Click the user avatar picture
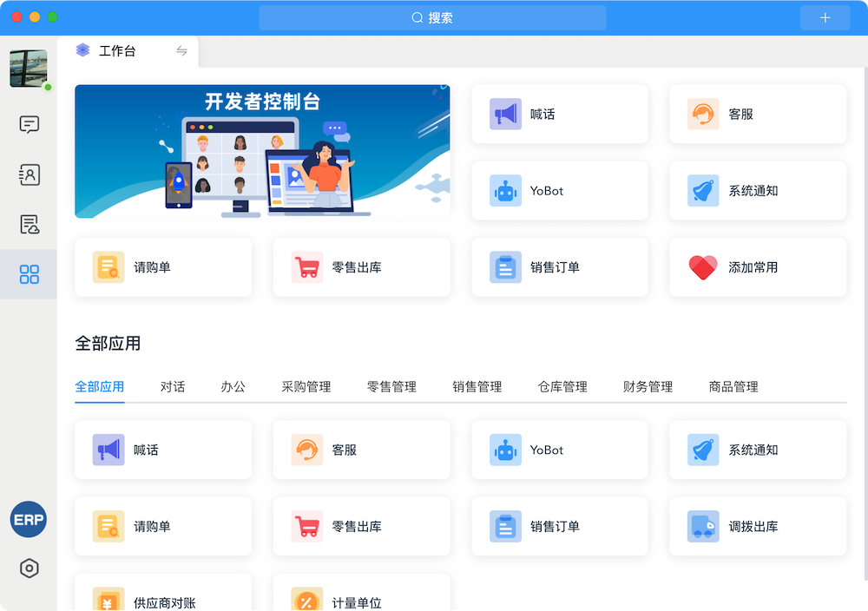This screenshot has width=868, height=611. click(28, 69)
